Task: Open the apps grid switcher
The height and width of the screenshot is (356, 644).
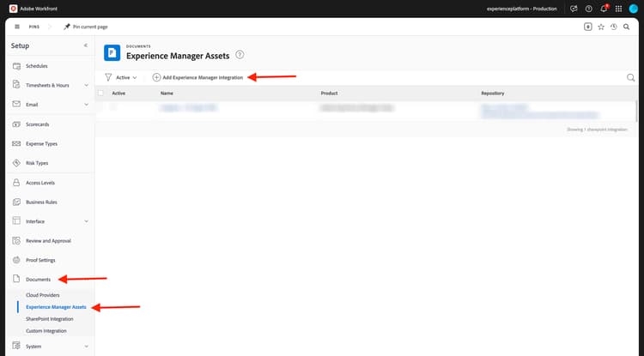Action: click(618, 9)
